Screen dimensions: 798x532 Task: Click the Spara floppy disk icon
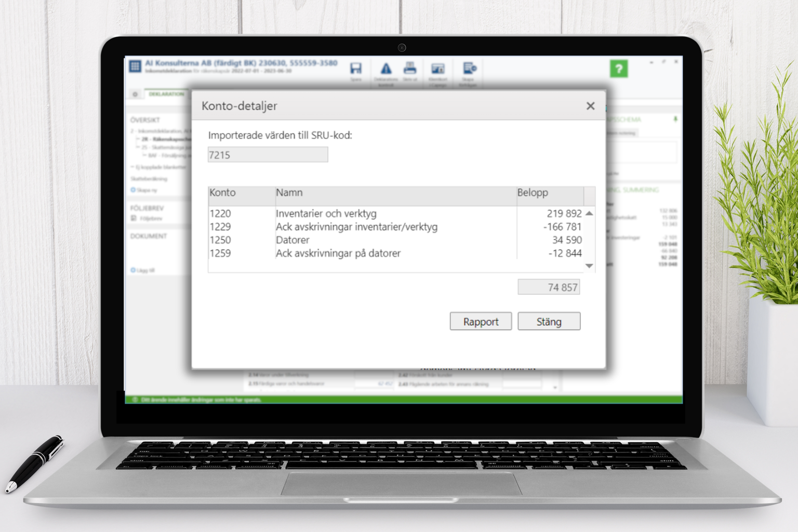click(356, 69)
